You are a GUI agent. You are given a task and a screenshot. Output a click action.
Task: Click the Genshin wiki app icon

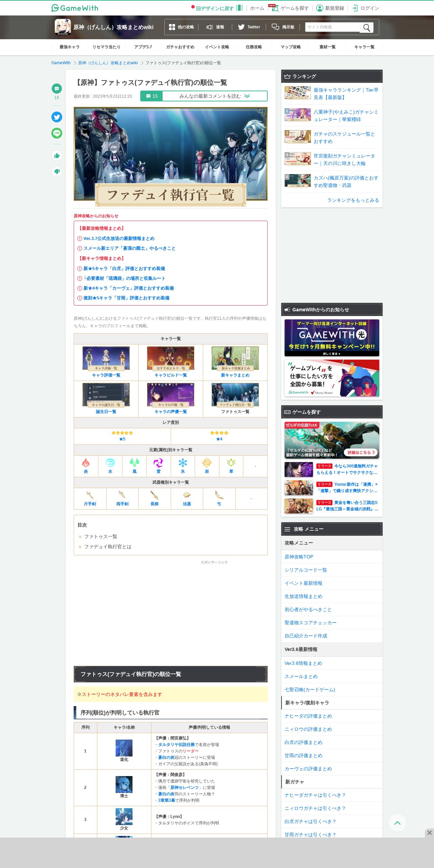[x=63, y=27]
